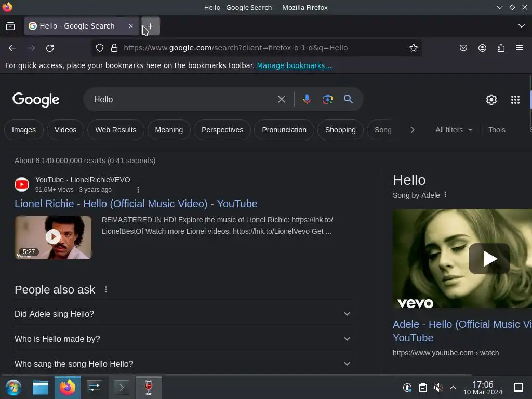
Task: Open Google quick settings gear icon
Action: 491,100
